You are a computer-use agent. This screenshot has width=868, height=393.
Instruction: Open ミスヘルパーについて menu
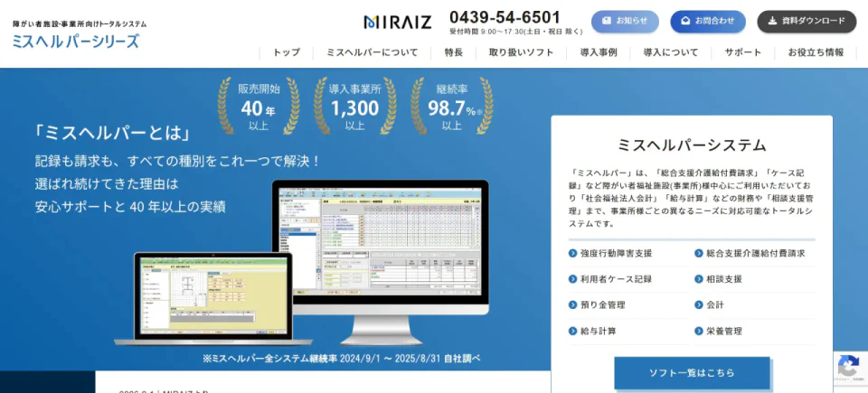pyautogui.click(x=372, y=53)
